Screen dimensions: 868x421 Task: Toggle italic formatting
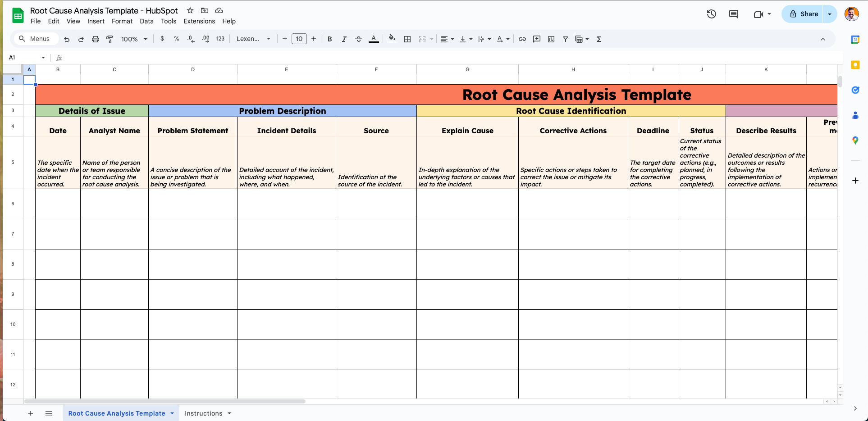pos(344,39)
